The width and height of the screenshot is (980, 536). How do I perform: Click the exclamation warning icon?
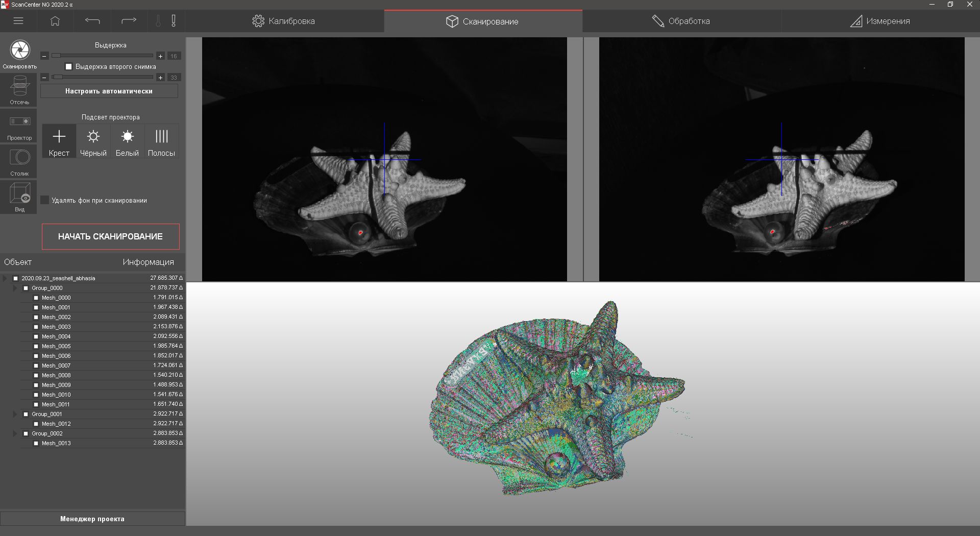coord(174,21)
